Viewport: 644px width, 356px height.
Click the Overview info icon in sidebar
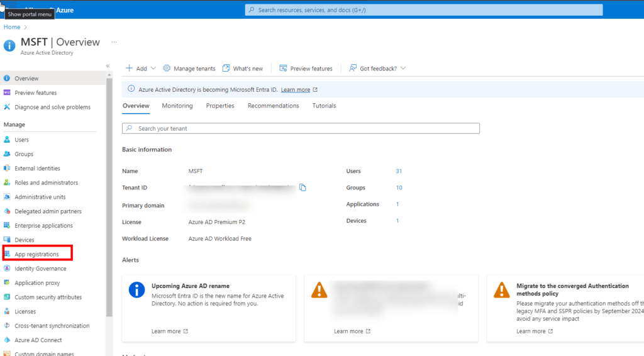[x=7, y=78]
